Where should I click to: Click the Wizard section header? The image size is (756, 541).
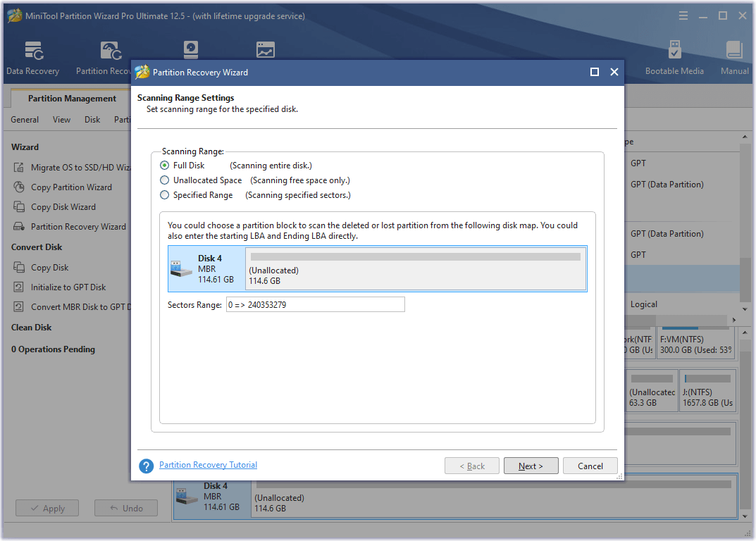[25, 147]
